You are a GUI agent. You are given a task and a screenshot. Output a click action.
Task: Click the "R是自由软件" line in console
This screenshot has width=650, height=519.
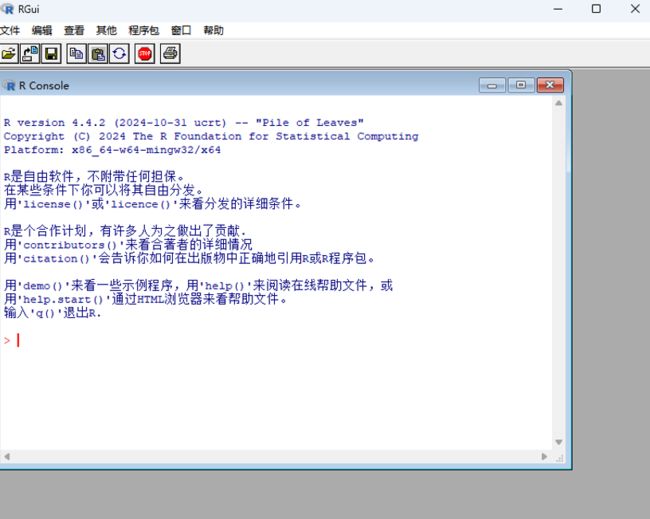pyautogui.click(x=94, y=177)
